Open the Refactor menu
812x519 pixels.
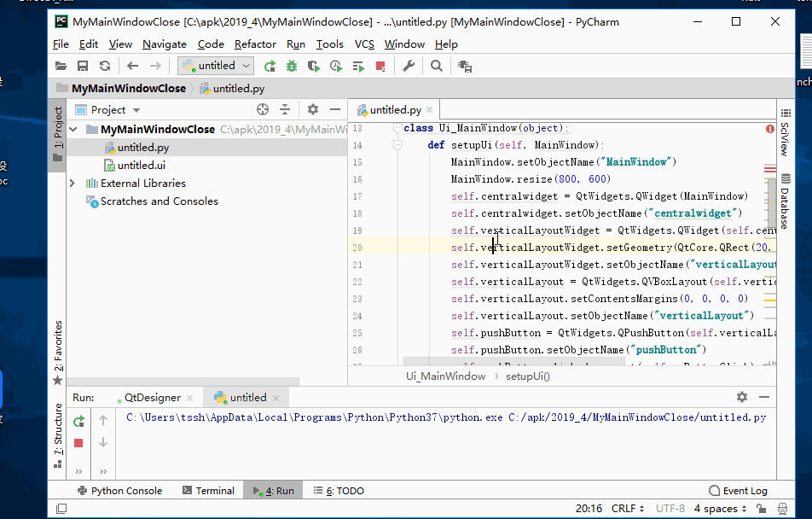click(255, 44)
